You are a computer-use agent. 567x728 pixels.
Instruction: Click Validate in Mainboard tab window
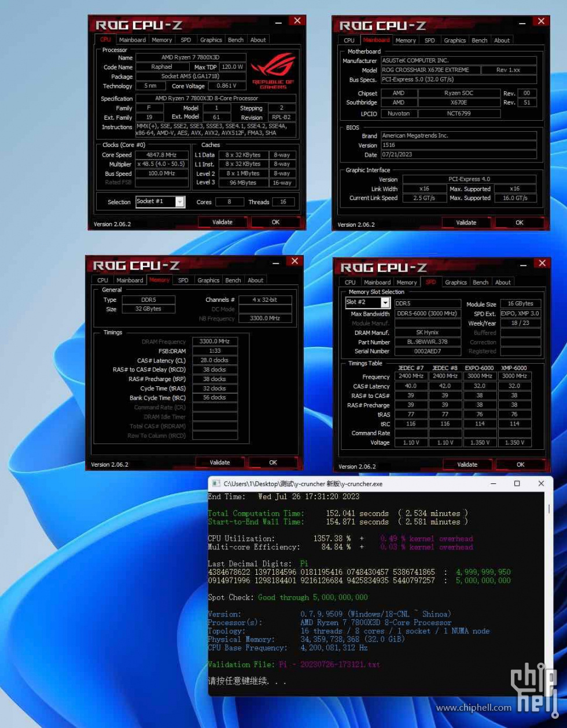[466, 223]
